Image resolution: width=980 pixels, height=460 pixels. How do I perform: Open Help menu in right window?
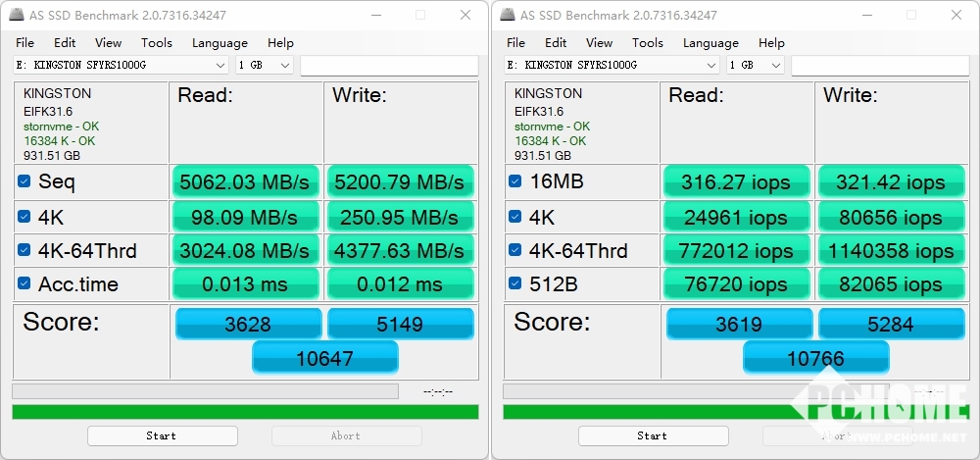[x=771, y=42]
